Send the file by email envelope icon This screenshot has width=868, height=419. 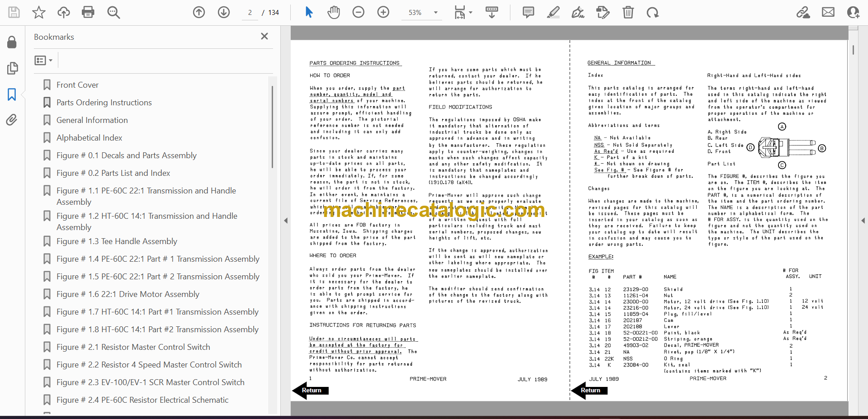pyautogui.click(x=828, y=12)
